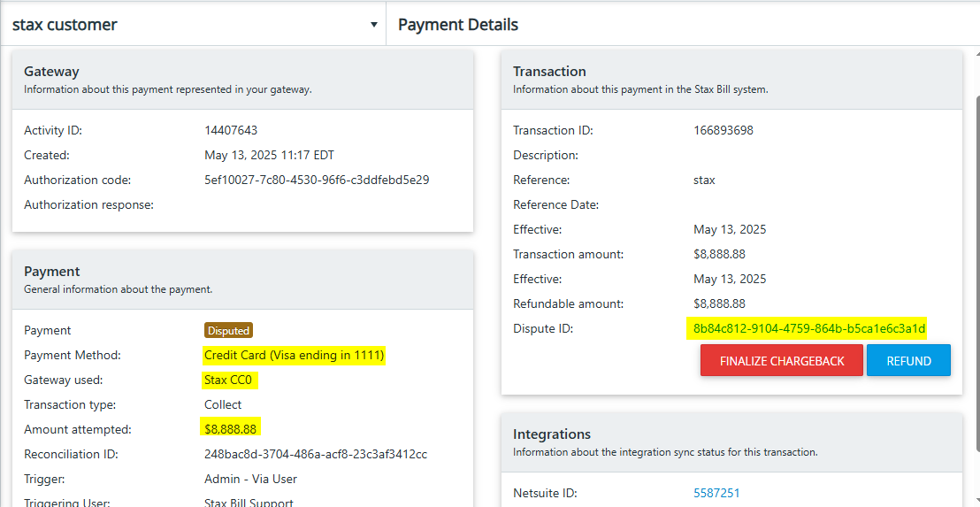Viewport: 980px width, 507px height.
Task: Click Triggering User value Stax Bill Support
Action: 249,502
